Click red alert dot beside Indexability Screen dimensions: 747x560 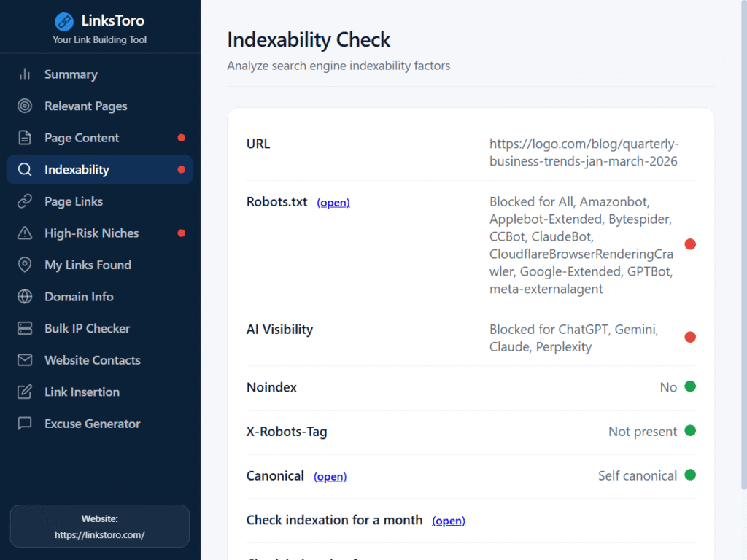click(182, 169)
